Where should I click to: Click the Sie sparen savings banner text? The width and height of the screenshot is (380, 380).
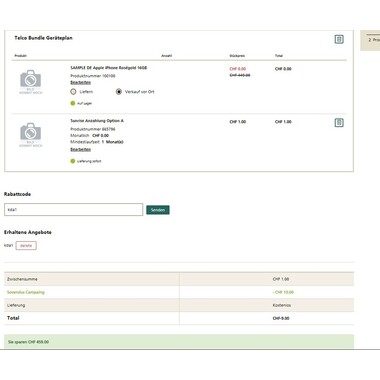pyautogui.click(x=28, y=342)
